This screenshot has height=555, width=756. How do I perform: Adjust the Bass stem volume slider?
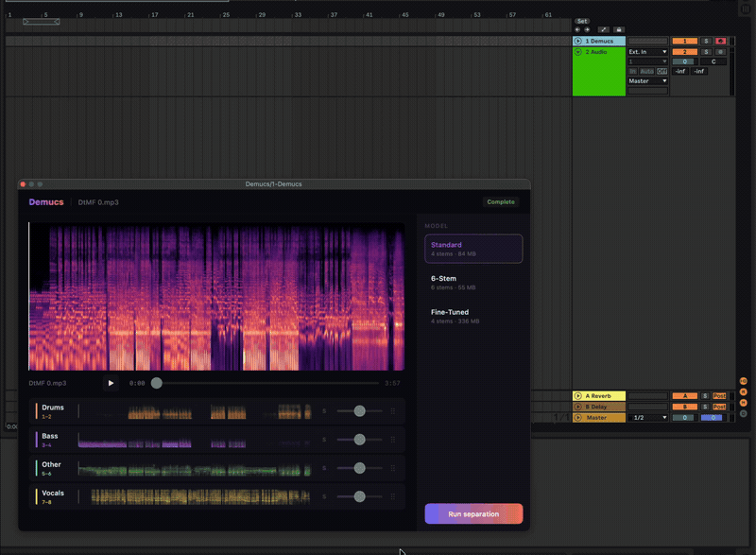pos(360,440)
